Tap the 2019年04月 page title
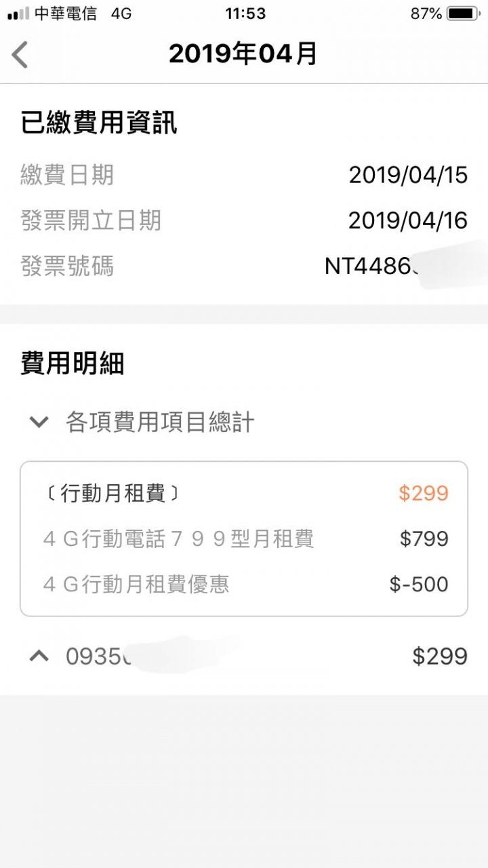 (x=243, y=54)
